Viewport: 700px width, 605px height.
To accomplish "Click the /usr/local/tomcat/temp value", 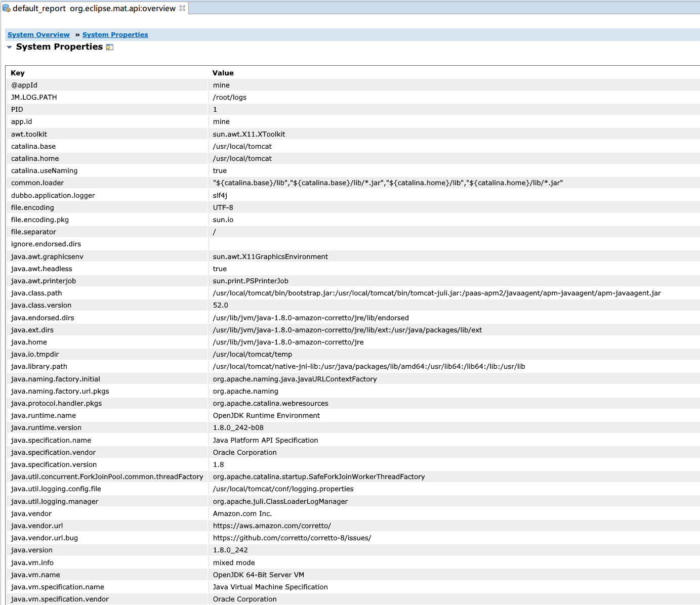I will click(x=253, y=354).
